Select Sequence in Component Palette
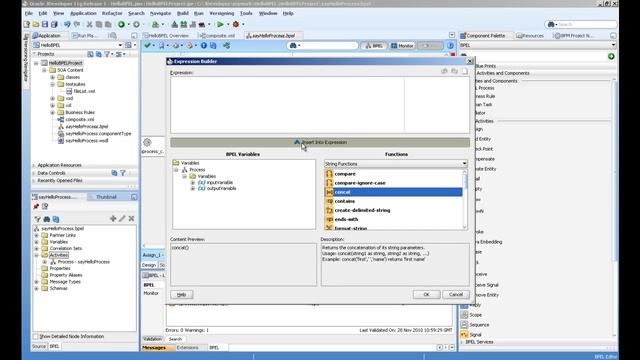640x360 pixels. [479, 325]
